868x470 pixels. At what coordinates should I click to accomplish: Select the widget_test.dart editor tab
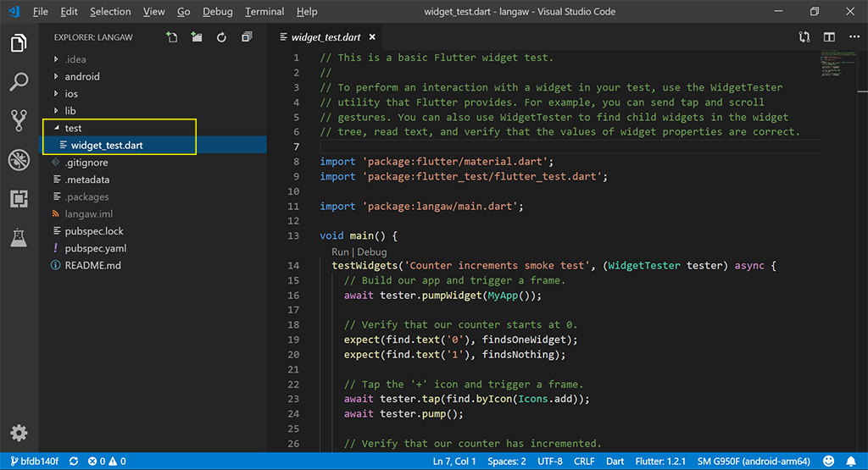(x=325, y=37)
